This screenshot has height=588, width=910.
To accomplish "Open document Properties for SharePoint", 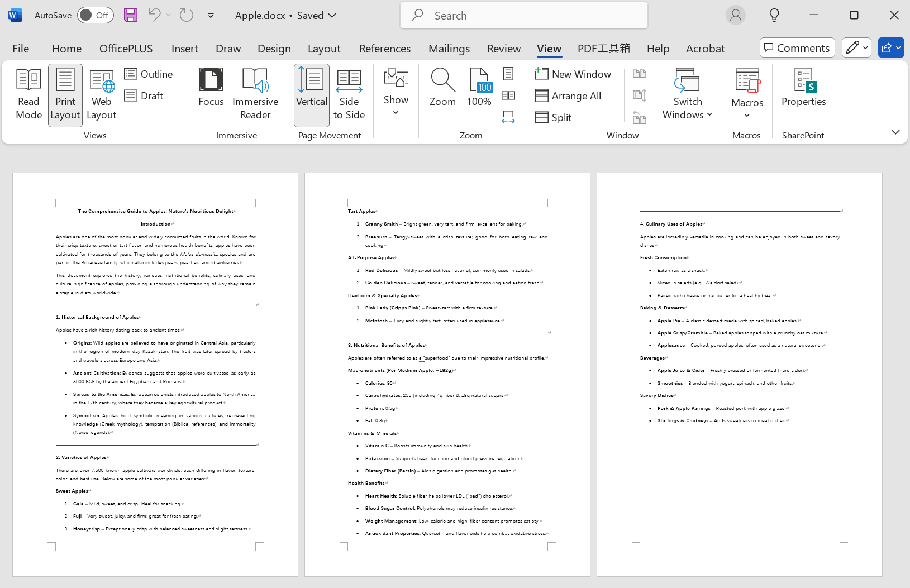I will pyautogui.click(x=803, y=88).
